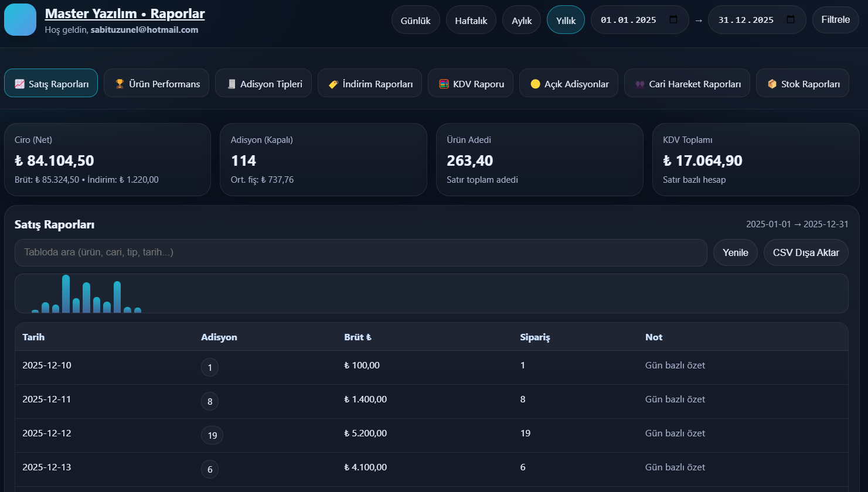Open the Satış Raporları tab
Viewport: 868px width, 492px height.
tap(51, 83)
